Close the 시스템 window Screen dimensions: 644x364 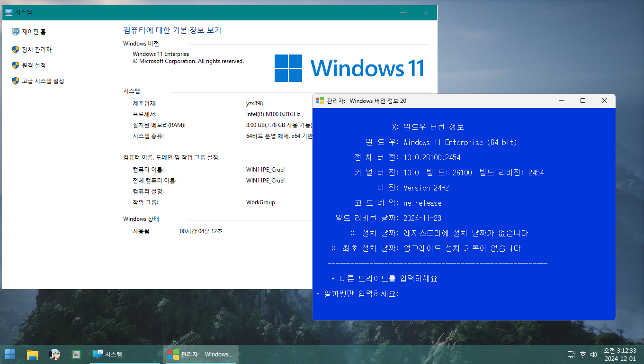pyautogui.click(x=426, y=13)
